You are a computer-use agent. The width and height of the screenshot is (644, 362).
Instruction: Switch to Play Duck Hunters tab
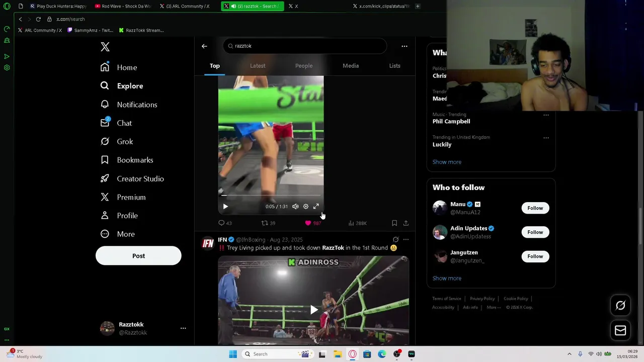(x=57, y=6)
